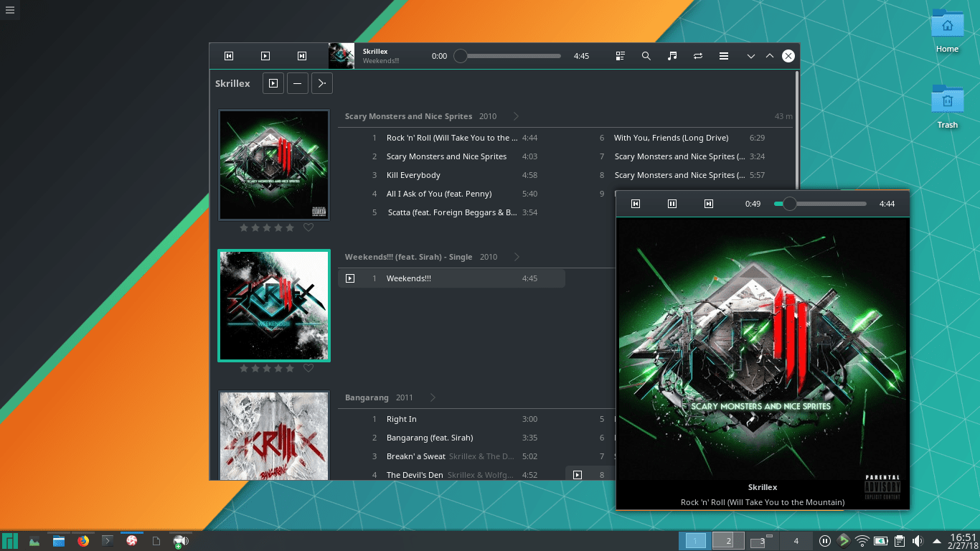Click the downward chevron in player toolbar
Screen dimensions: 980x551
tap(751, 56)
